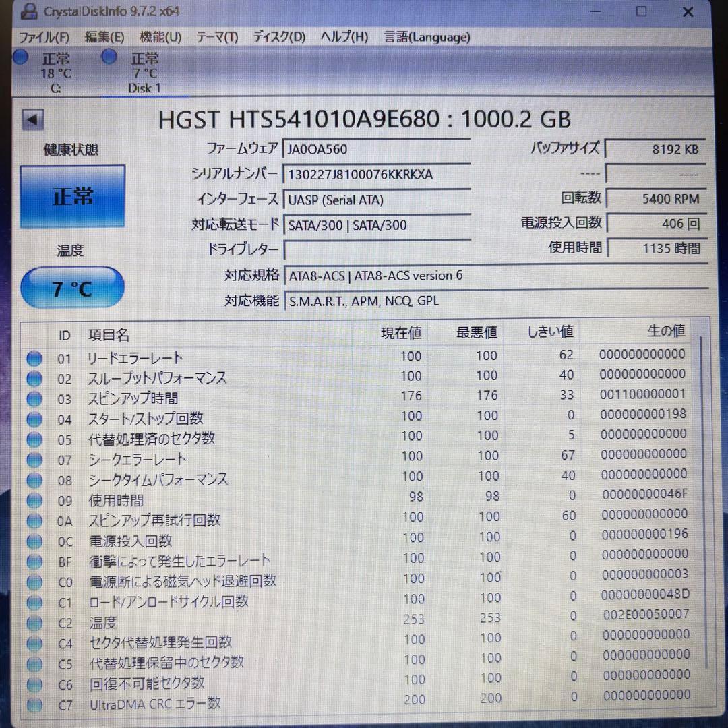Open the テーマ(T) dropdown

(x=217, y=37)
